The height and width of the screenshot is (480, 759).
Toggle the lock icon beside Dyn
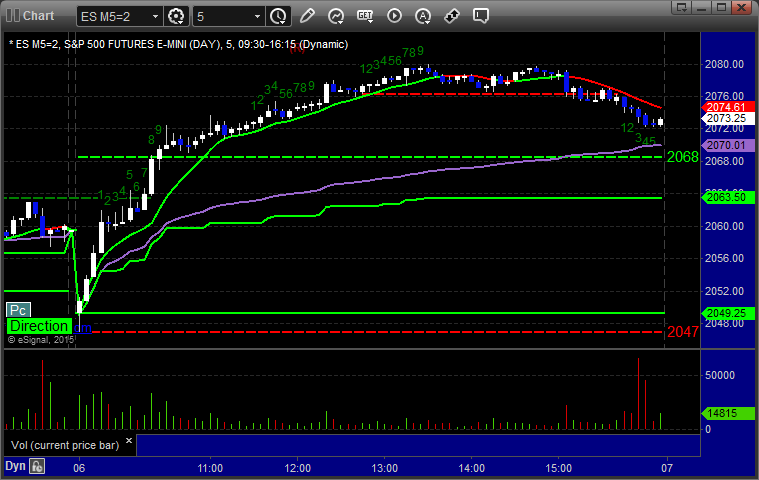[x=37, y=466]
